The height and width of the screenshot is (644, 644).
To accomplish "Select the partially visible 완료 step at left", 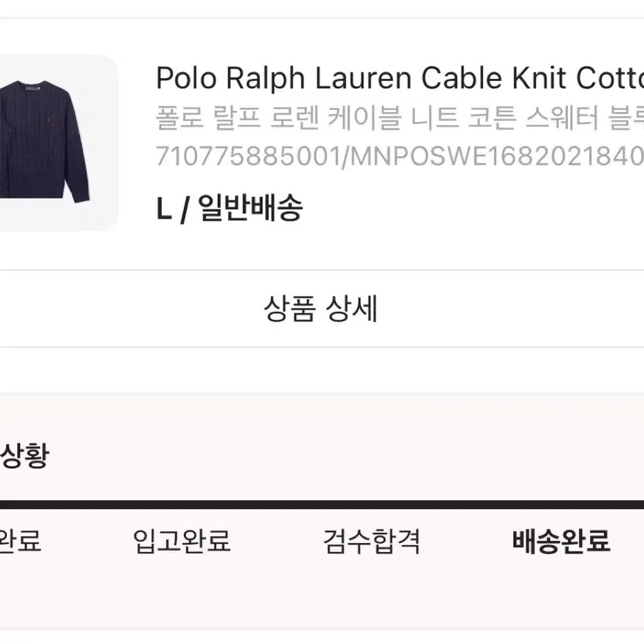I will (x=20, y=540).
